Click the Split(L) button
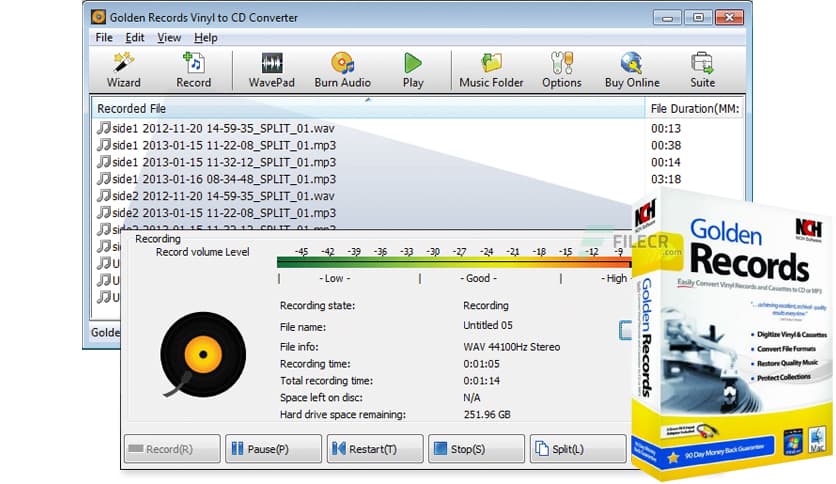Screen dimensions: 836x484 click(578, 449)
